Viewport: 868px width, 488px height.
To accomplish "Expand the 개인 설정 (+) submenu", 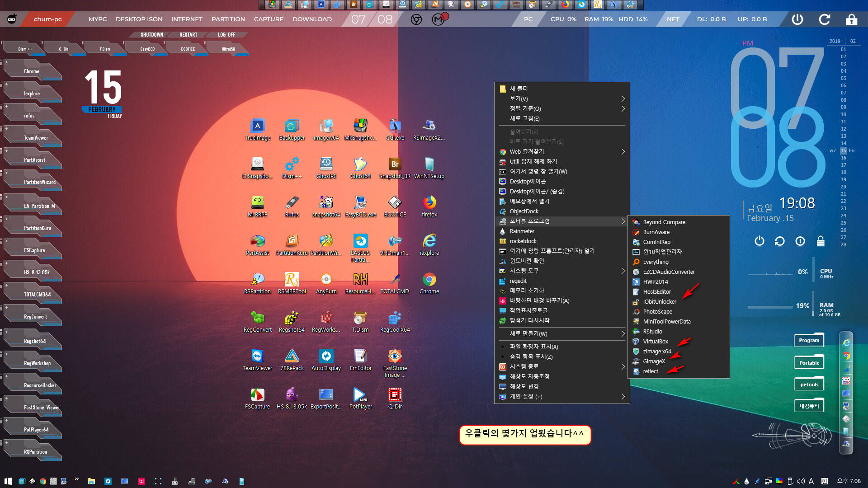I will tap(562, 396).
